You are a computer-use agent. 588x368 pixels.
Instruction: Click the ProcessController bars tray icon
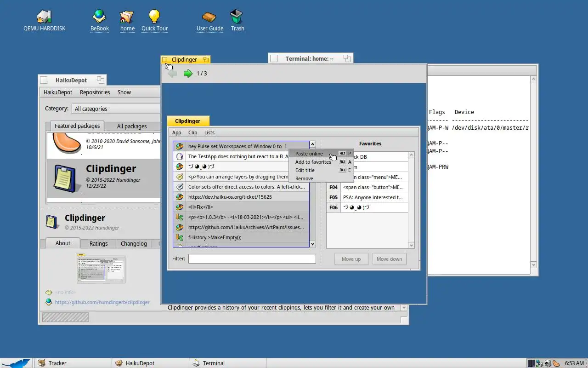tap(531, 363)
